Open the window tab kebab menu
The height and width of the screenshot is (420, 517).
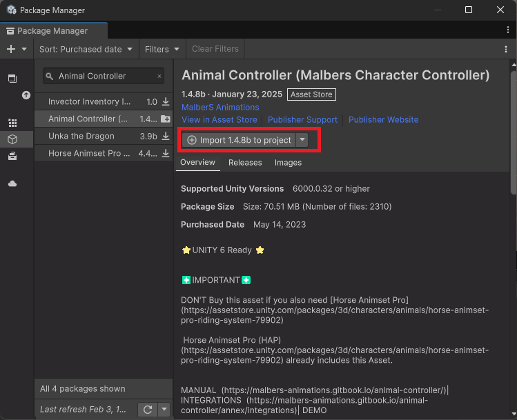point(508,30)
